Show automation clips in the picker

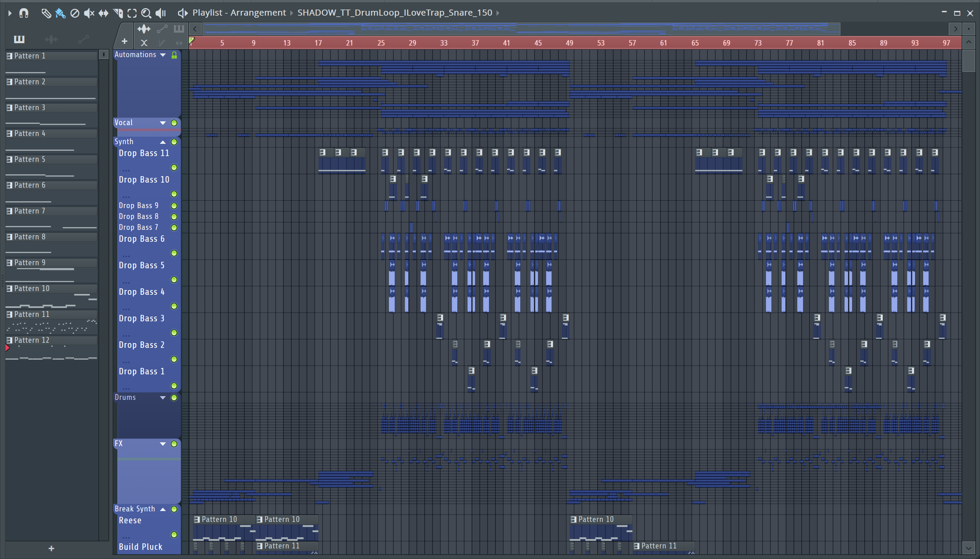point(83,39)
